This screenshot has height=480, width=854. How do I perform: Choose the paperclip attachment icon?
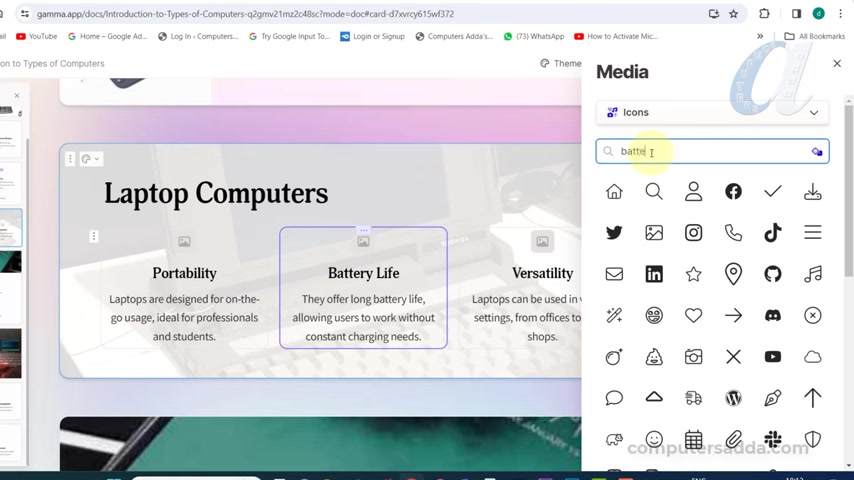733,439
